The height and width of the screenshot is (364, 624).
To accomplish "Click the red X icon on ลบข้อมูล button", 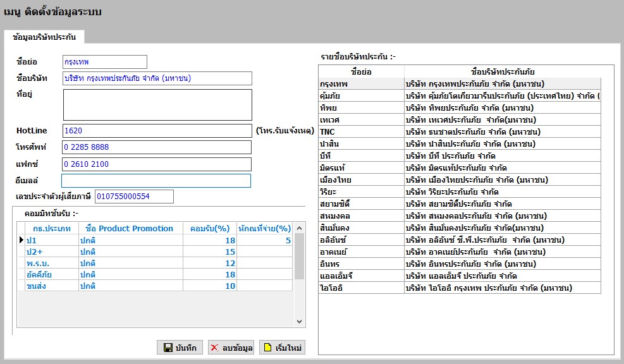I will click(x=214, y=348).
